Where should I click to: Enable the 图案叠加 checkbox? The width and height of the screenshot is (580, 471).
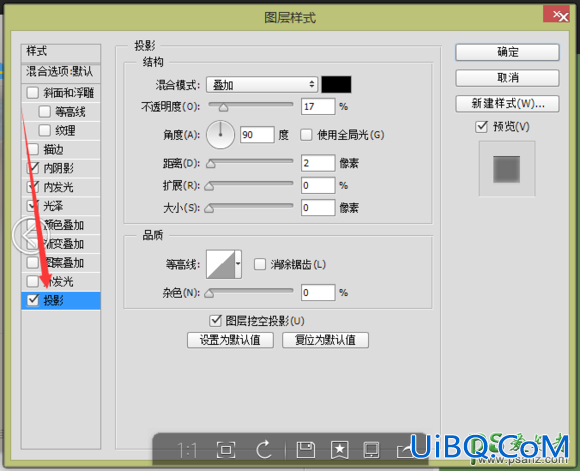pos(33,263)
